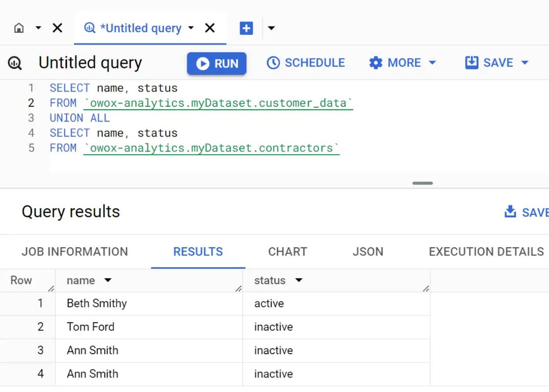This screenshot has width=549, height=392.
Task: Select the RESULTS tab
Action: click(198, 252)
